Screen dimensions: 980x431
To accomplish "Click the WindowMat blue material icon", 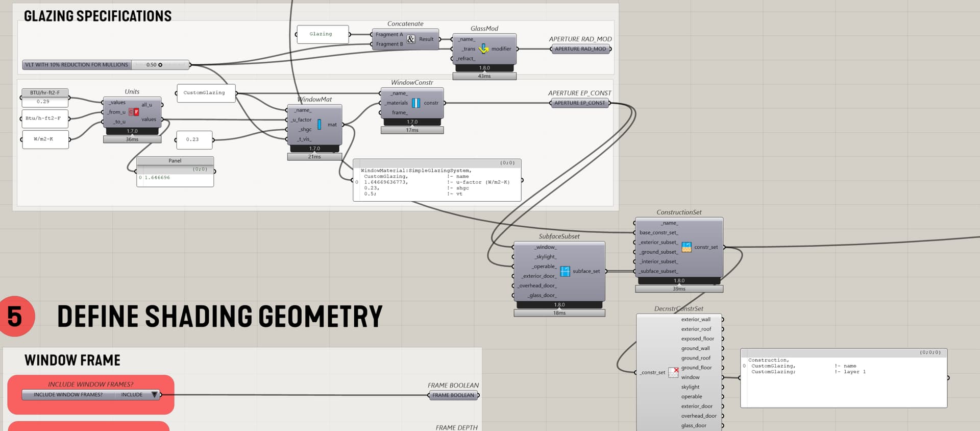I will pyautogui.click(x=320, y=125).
